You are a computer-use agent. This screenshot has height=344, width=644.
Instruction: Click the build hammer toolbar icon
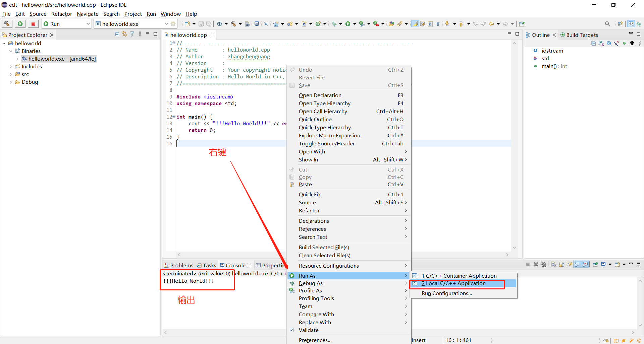pos(233,24)
